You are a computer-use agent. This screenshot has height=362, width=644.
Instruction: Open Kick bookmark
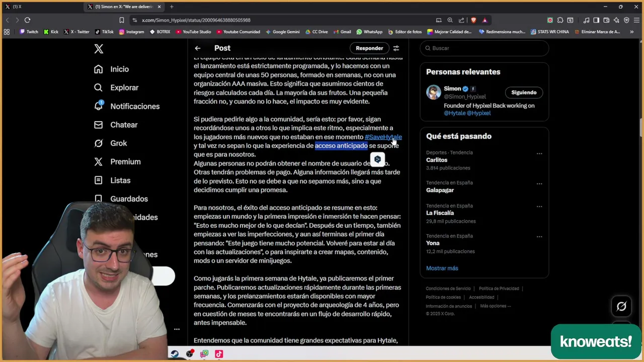(51, 32)
